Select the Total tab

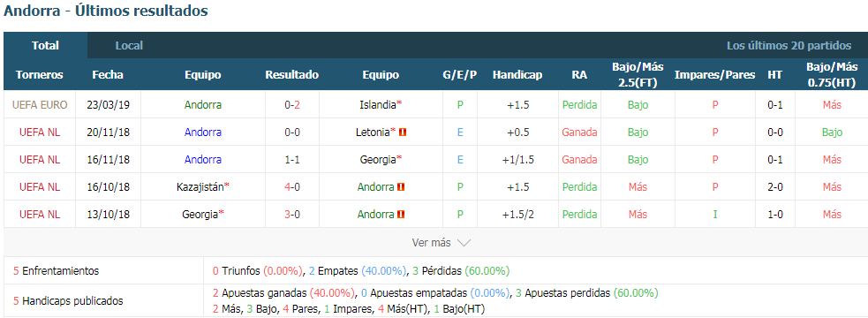tap(45, 45)
